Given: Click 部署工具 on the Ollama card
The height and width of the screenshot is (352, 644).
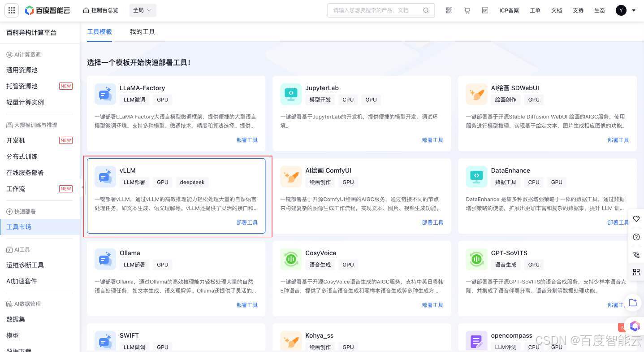Looking at the screenshot, I should click(x=247, y=305).
